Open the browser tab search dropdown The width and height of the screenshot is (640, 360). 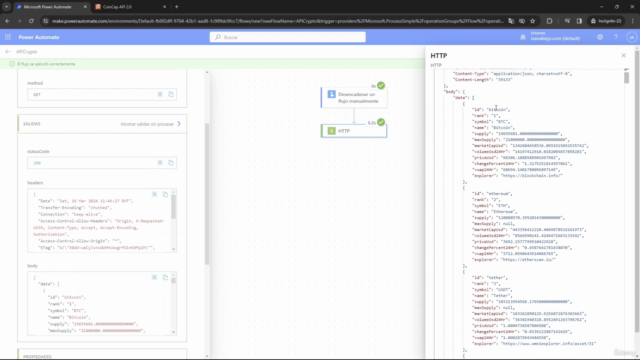[7, 7]
